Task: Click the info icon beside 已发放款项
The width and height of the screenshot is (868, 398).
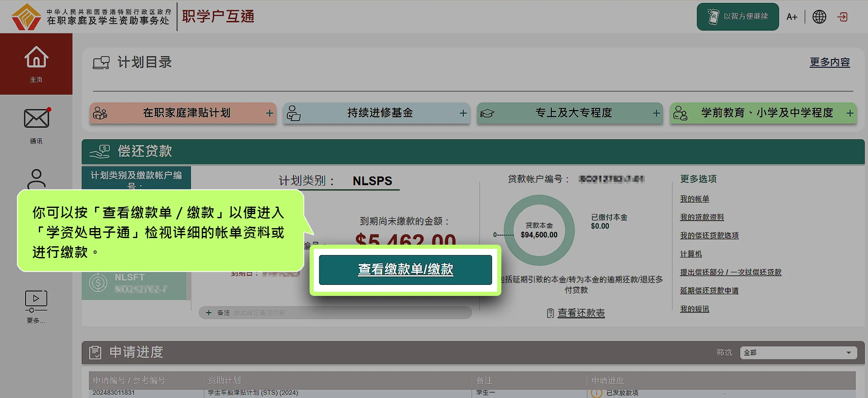Action: [596, 393]
